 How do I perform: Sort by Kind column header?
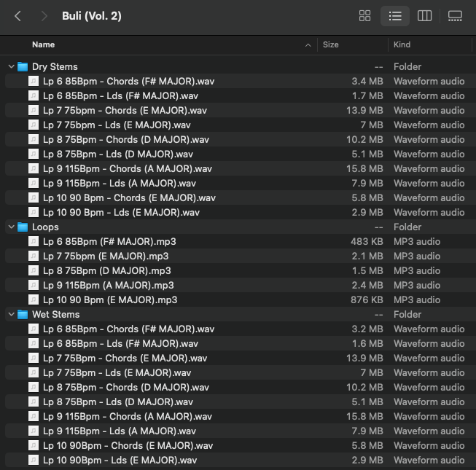(402, 44)
